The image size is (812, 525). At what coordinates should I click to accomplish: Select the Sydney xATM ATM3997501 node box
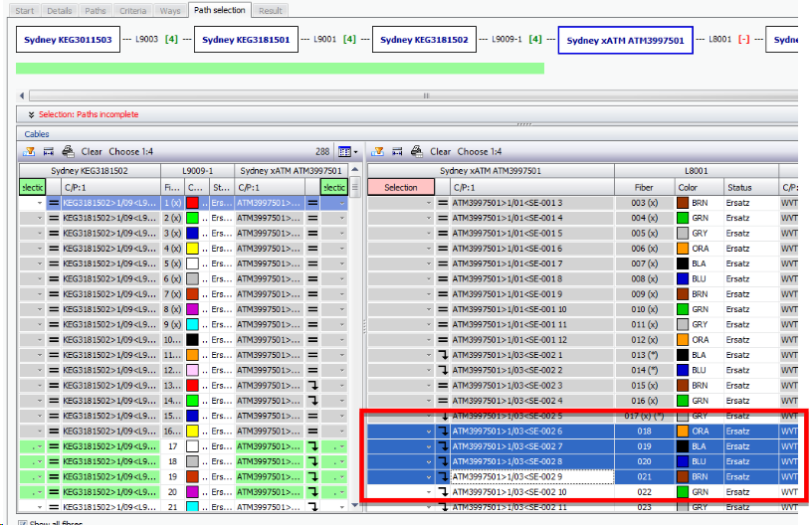click(x=625, y=41)
